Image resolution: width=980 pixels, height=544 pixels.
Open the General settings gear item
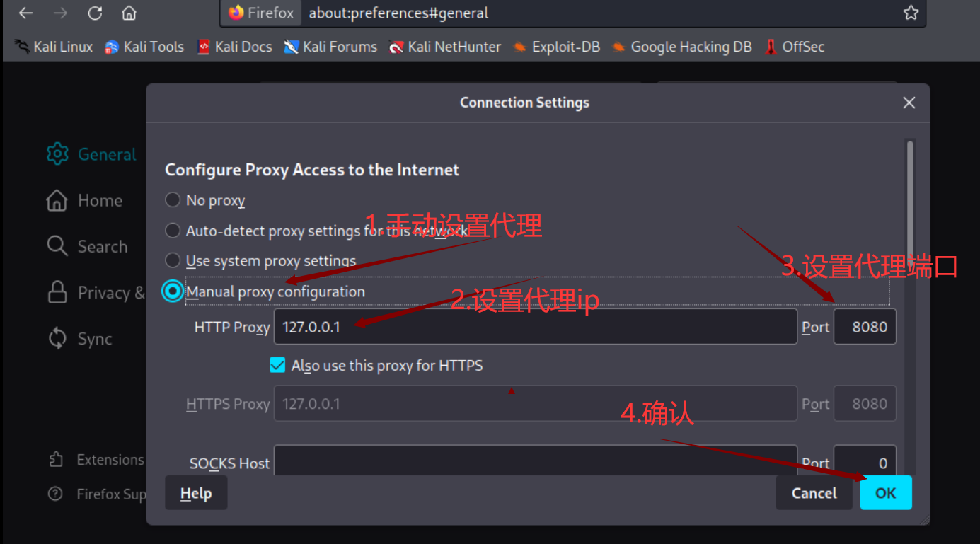coord(91,154)
